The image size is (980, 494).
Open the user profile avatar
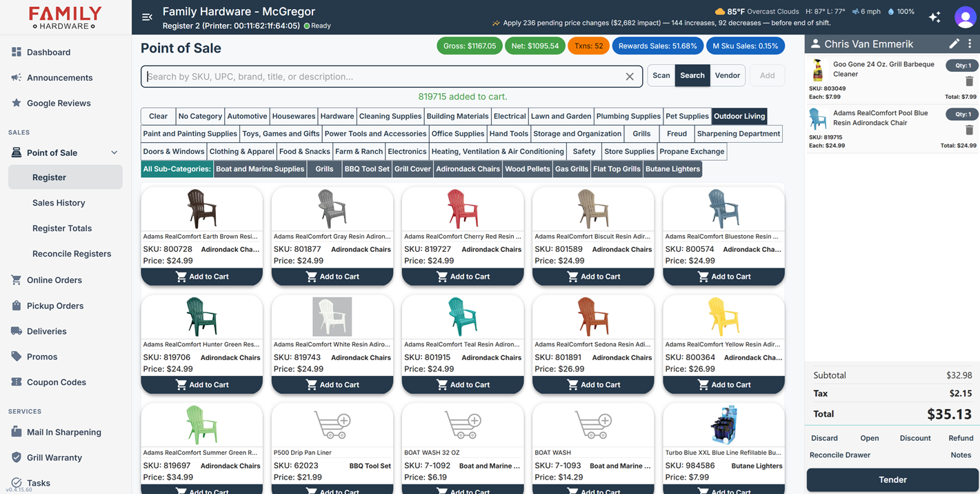pos(965,17)
